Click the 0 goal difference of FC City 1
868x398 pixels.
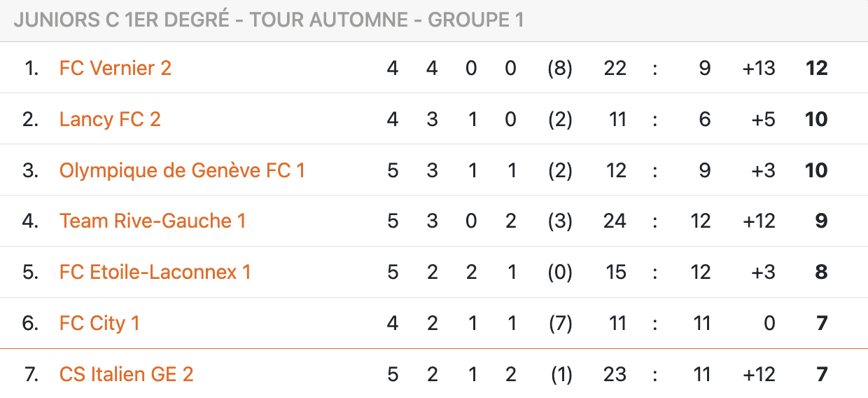click(769, 323)
